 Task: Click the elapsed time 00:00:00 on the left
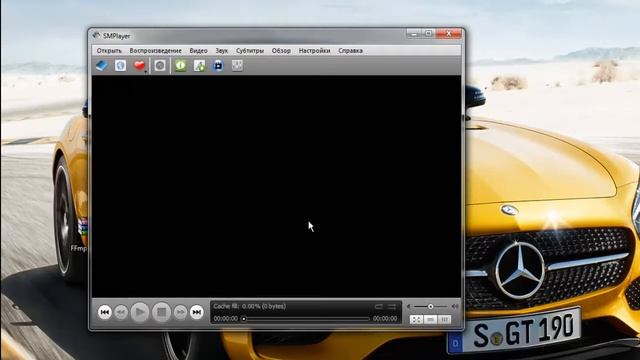point(225,318)
